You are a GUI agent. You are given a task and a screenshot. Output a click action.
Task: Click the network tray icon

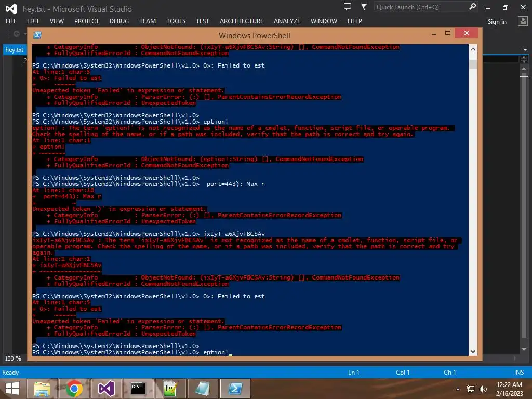[x=471, y=389]
